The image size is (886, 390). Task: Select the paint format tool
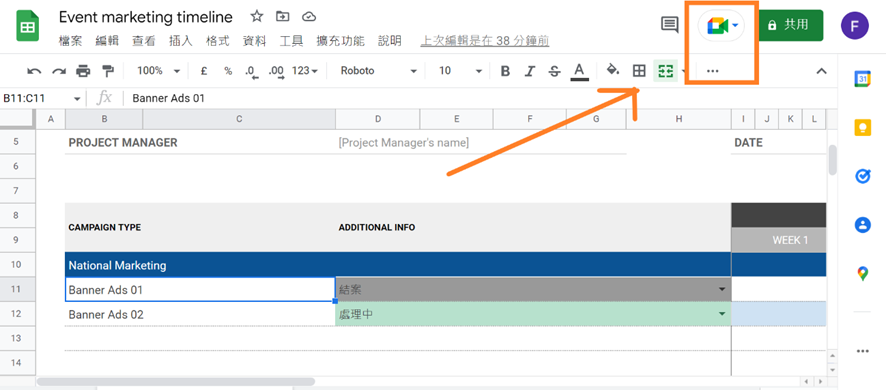click(107, 71)
